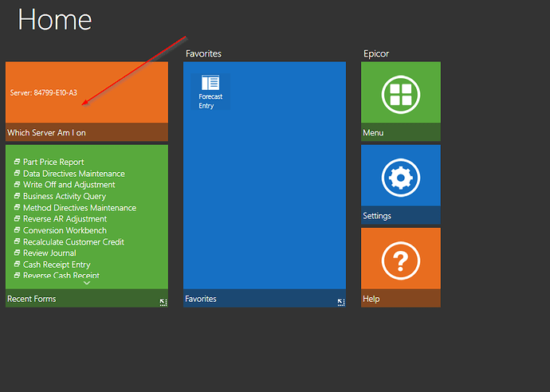
Task: Click the Server: 84799-E10-A3 text
Action: tap(44, 92)
